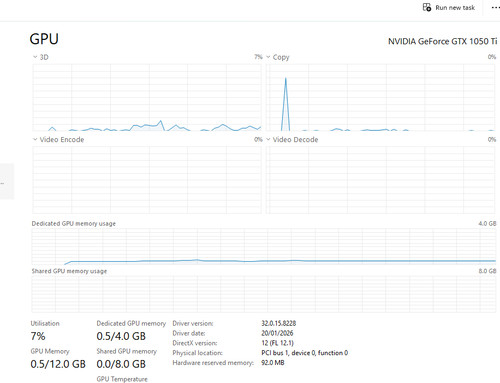
Task: Click the 8.0 GB graph maximum label
Action: point(487,271)
